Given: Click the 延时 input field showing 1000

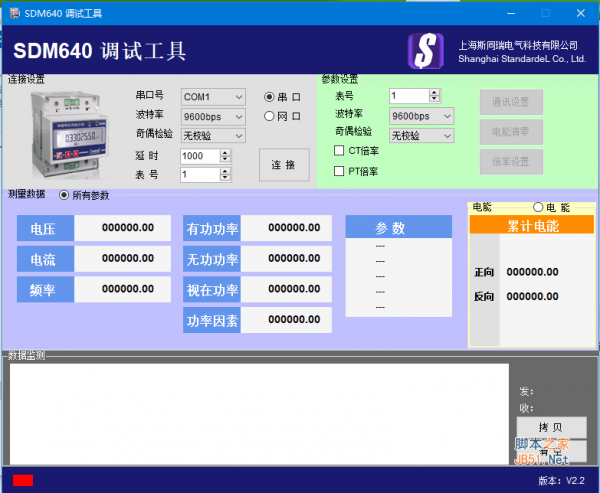Looking at the screenshot, I should (198, 156).
